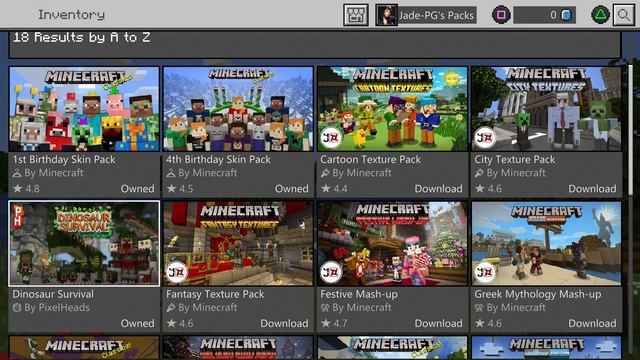Viewport: 640px width, 360px height.
Task: Click the texture brush icon on City Texture Pack
Action: click(x=479, y=173)
